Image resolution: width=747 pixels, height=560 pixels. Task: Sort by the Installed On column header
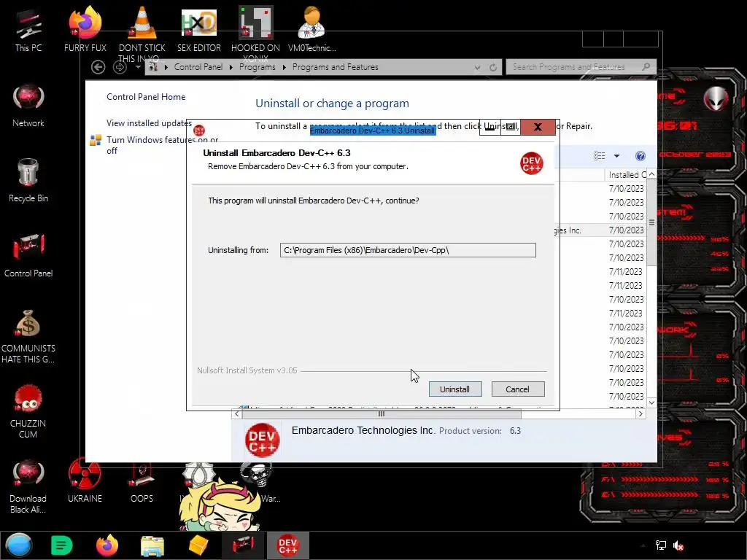(x=627, y=175)
